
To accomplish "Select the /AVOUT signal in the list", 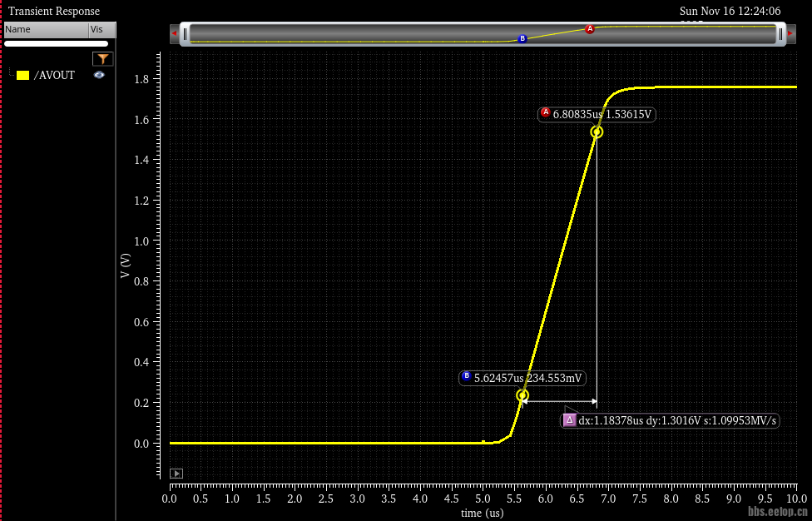I will [54, 75].
